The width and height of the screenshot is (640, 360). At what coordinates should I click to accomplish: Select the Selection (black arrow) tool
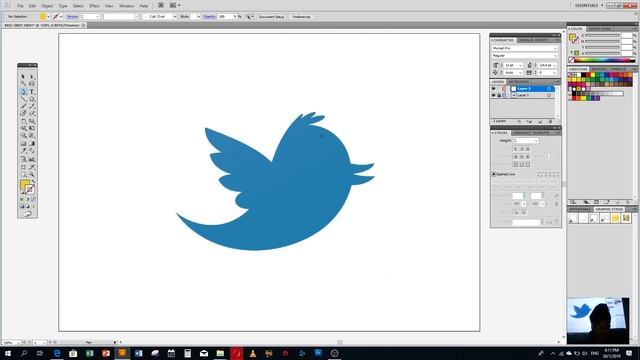coord(23,76)
